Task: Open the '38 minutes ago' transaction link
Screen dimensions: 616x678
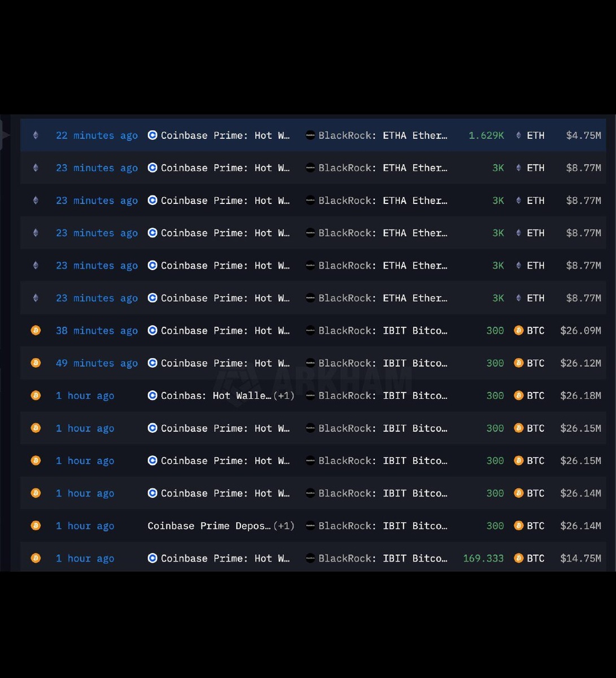Action: click(x=97, y=331)
